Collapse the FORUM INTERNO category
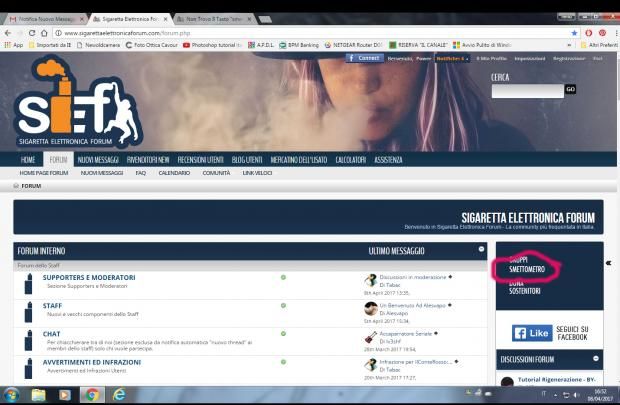The width and height of the screenshot is (620, 405). pos(481,249)
